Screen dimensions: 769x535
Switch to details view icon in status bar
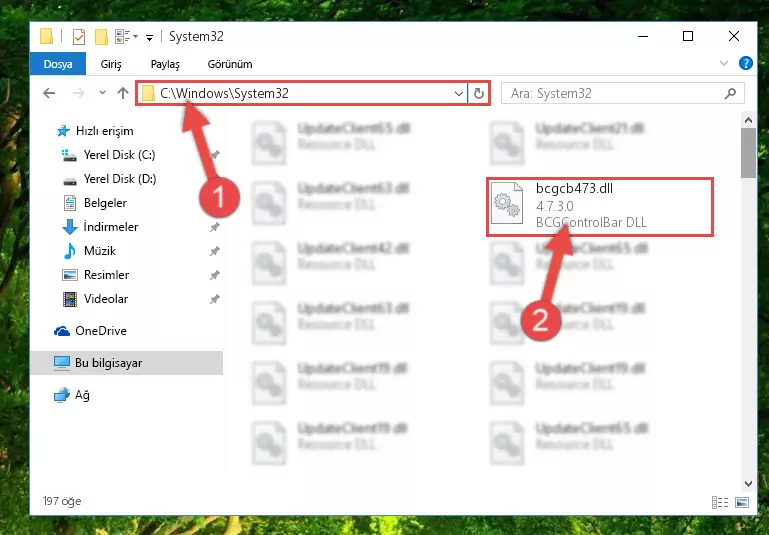[x=719, y=502]
